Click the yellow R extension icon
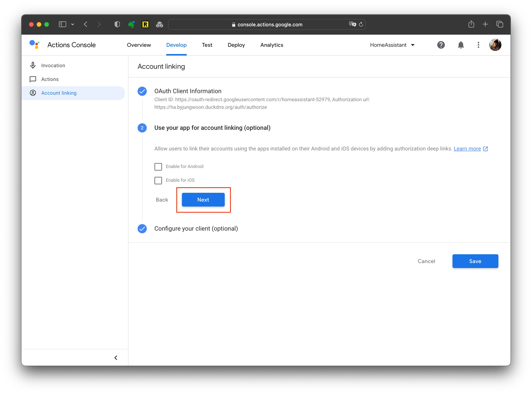The height and width of the screenshot is (394, 532). [x=145, y=24]
